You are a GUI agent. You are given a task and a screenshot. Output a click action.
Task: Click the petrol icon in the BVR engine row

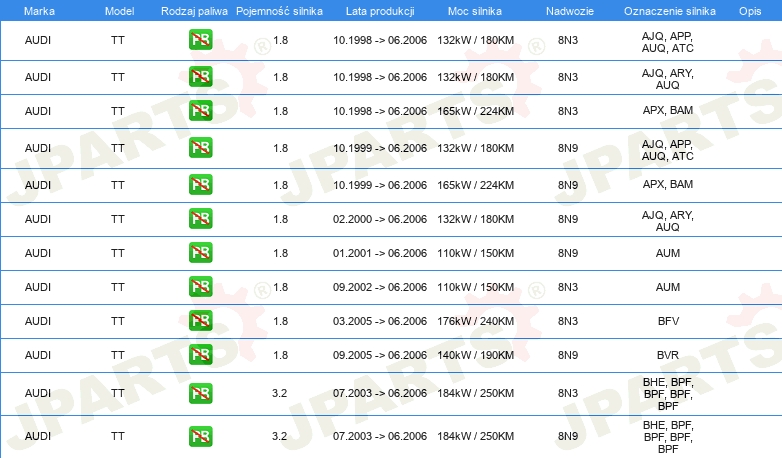click(200, 354)
